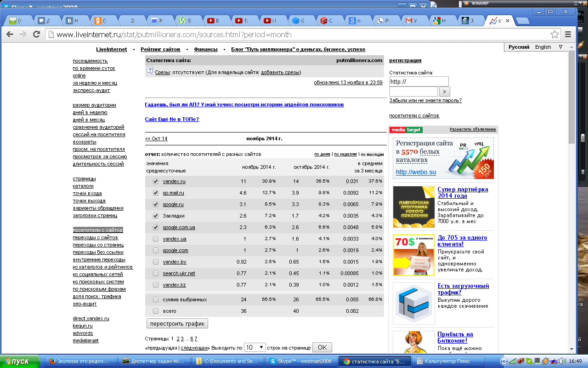The height and width of the screenshot is (368, 588).
Task: Bookmark this page with the star icon
Action: [x=555, y=34]
